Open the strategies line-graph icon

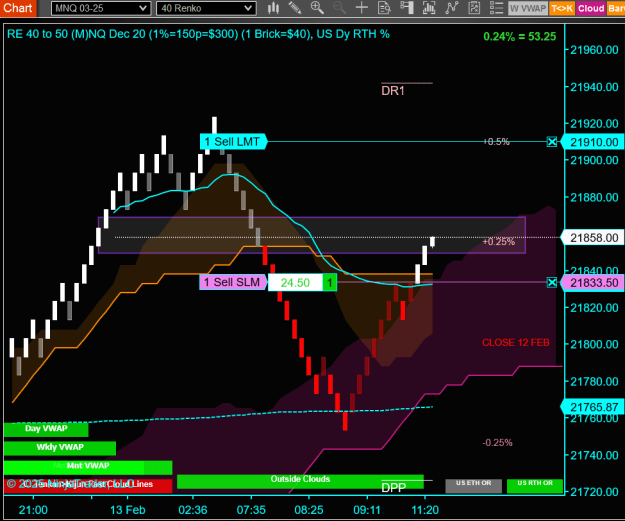point(452,8)
